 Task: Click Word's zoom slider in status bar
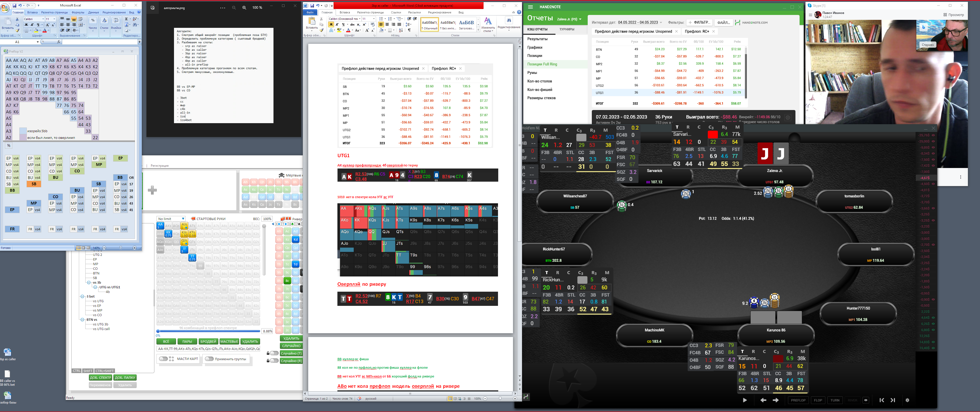(x=500, y=399)
